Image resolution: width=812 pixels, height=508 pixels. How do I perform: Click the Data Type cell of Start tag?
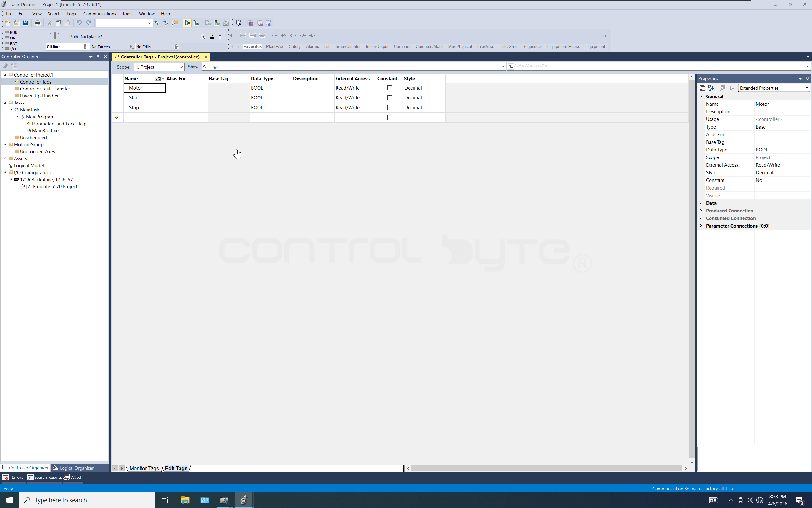(x=271, y=98)
